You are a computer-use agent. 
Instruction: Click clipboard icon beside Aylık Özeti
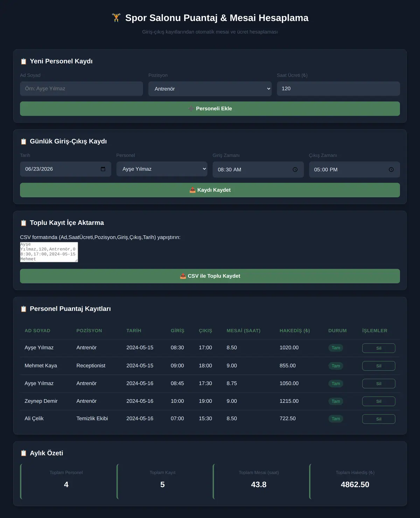pyautogui.click(x=23, y=453)
